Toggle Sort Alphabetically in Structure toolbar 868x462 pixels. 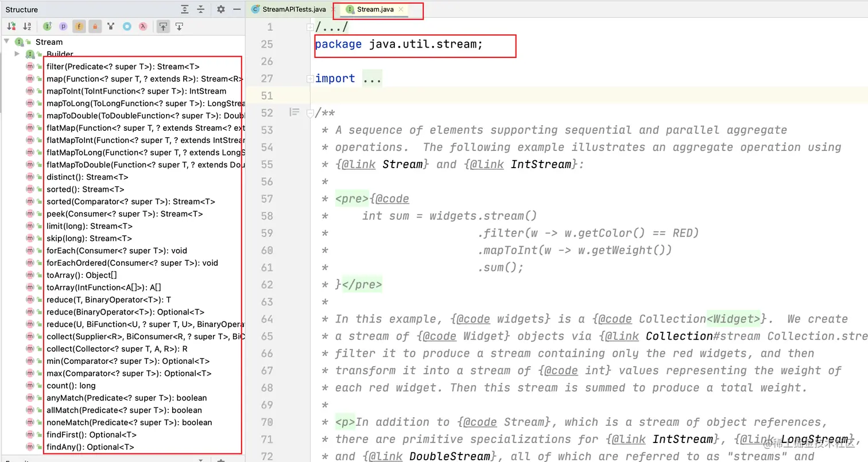(27, 26)
